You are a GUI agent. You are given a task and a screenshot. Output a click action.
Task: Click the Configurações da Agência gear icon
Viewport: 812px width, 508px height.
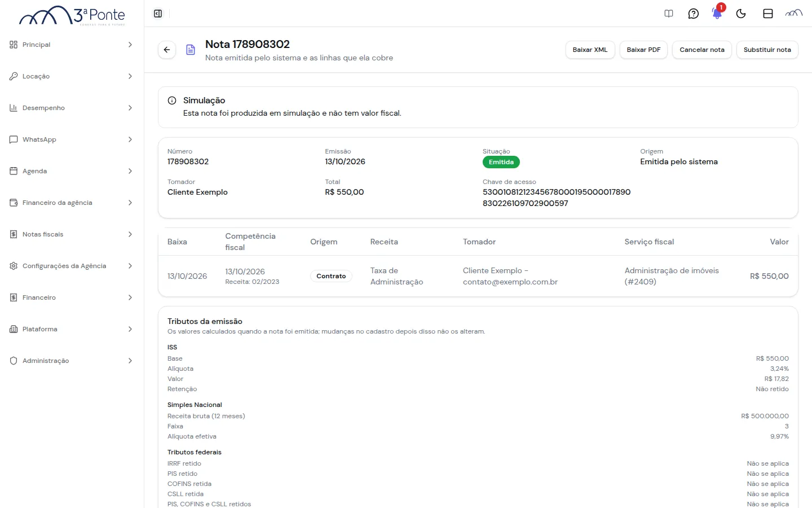(x=14, y=266)
